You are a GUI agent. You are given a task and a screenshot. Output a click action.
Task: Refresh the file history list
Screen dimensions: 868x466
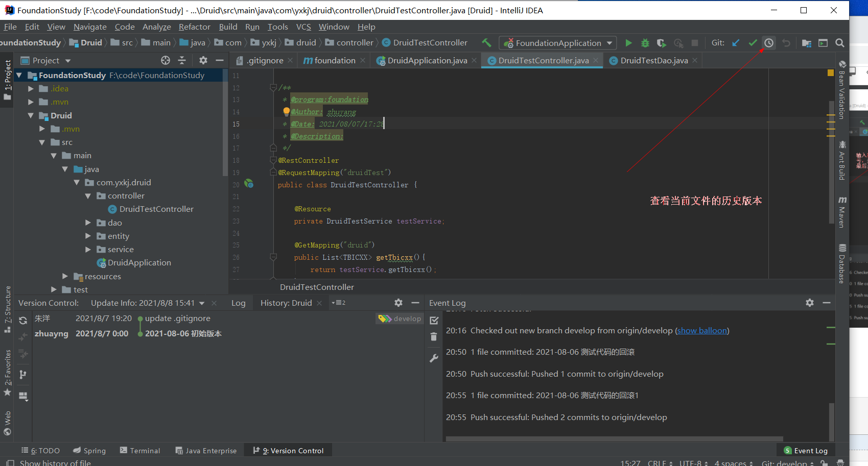click(23, 321)
